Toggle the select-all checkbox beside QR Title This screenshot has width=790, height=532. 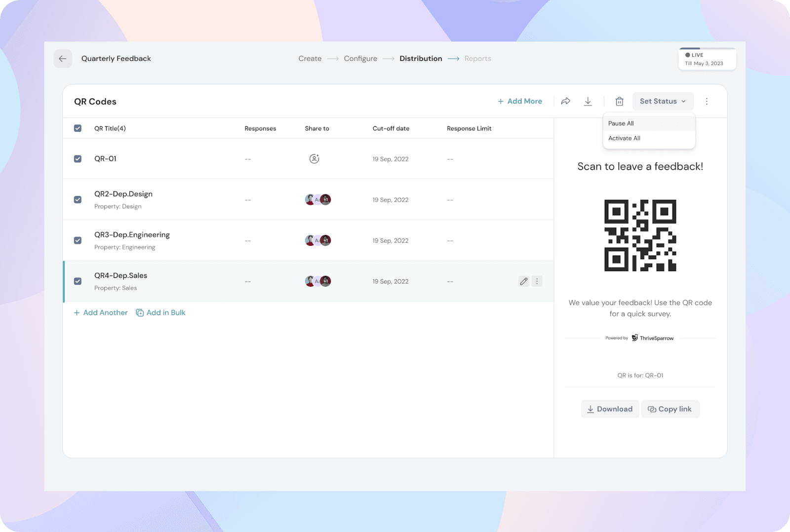click(78, 128)
